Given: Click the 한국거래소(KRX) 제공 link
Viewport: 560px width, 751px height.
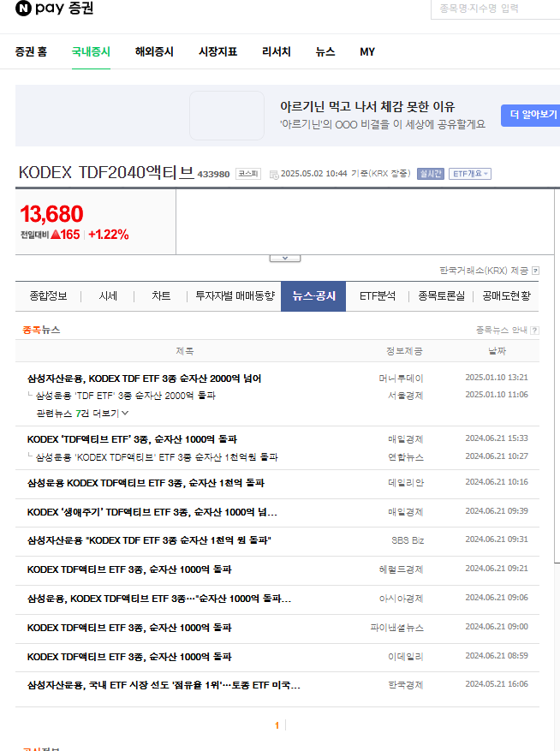Looking at the screenshot, I should click(x=484, y=271).
